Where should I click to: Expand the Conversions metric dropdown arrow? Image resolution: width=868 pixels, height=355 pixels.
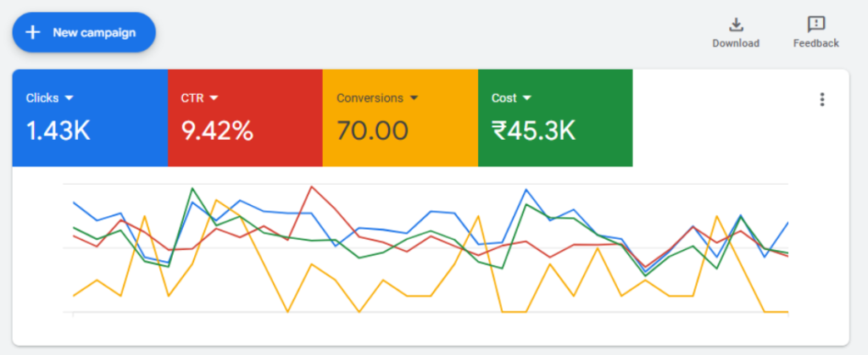coord(414,98)
